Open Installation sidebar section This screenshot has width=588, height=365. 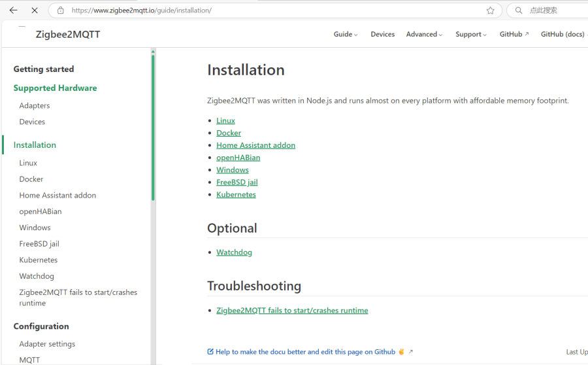[35, 145]
